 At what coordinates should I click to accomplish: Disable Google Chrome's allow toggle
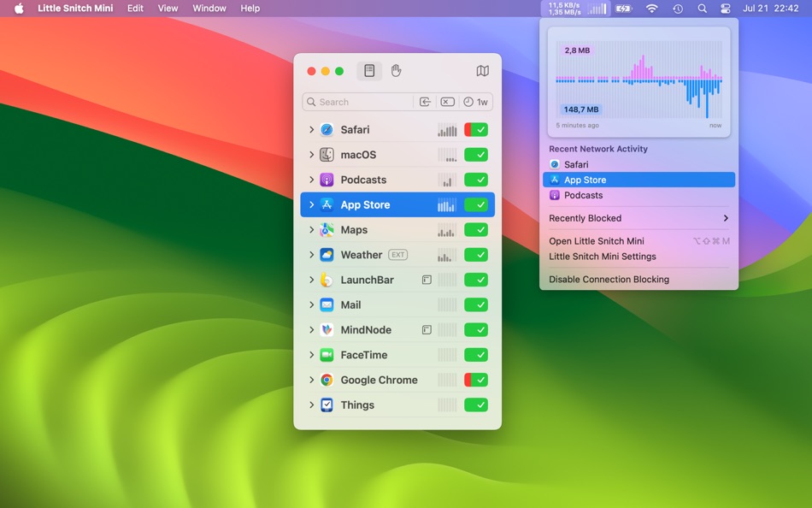[x=478, y=380]
